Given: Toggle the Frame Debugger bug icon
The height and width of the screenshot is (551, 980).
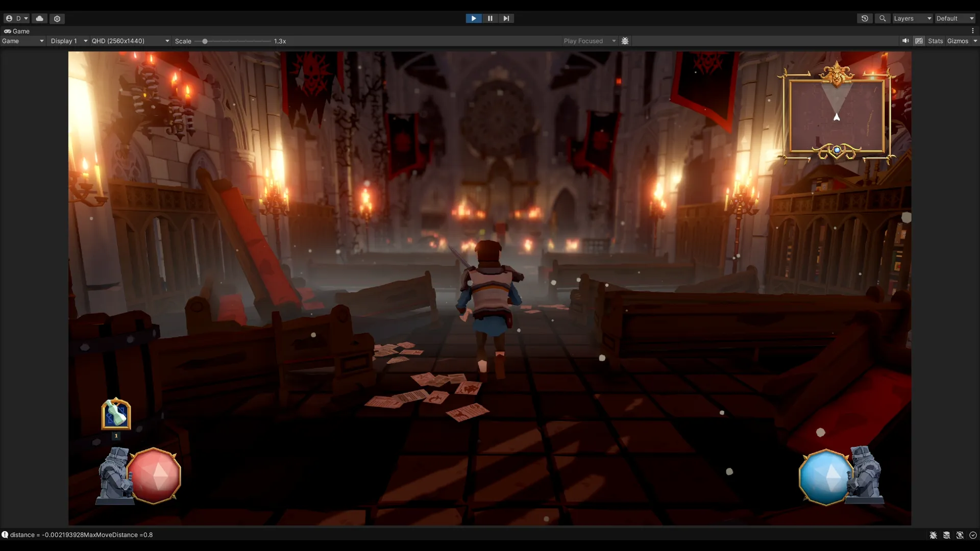Looking at the screenshot, I should 625,41.
